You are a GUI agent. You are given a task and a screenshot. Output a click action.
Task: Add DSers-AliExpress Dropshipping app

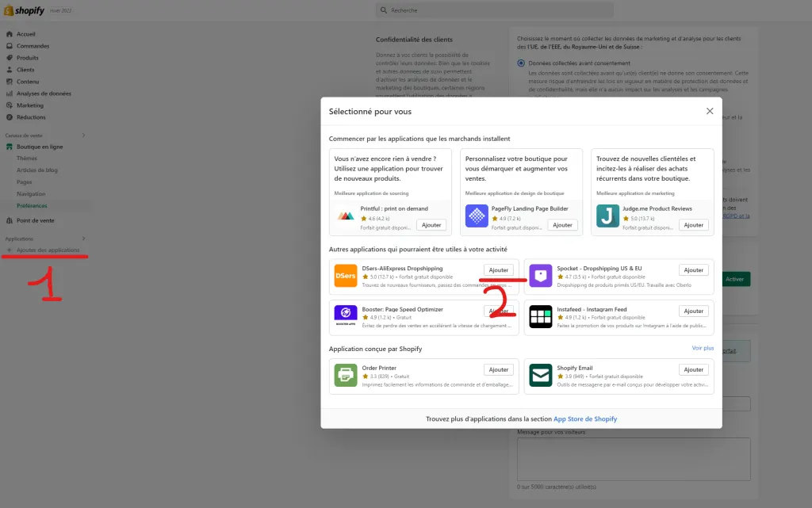click(x=499, y=270)
